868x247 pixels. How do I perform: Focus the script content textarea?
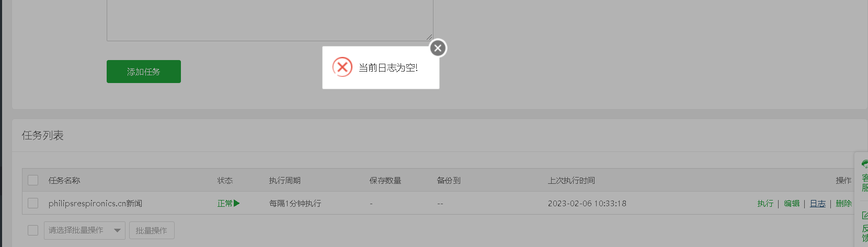pyautogui.click(x=270, y=20)
